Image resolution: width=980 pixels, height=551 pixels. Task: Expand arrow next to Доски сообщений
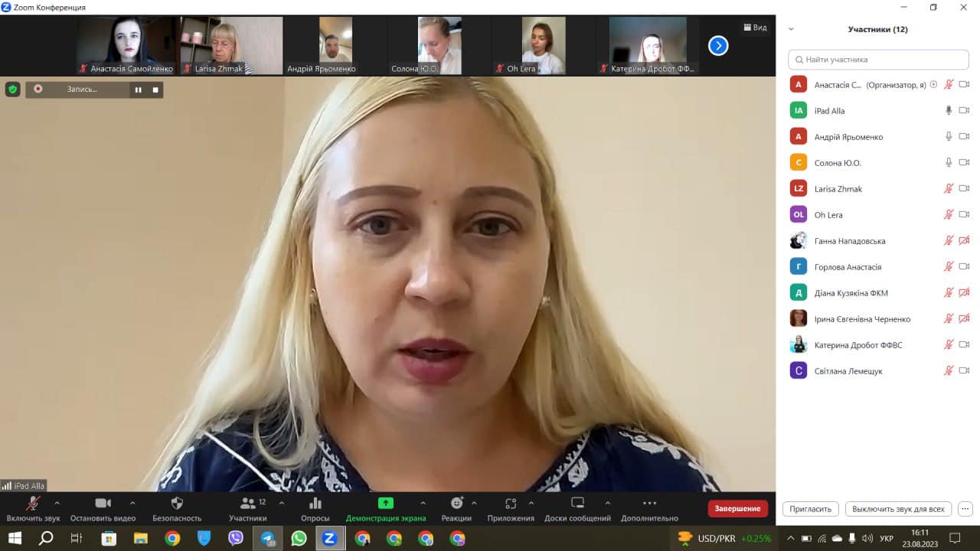point(608,504)
